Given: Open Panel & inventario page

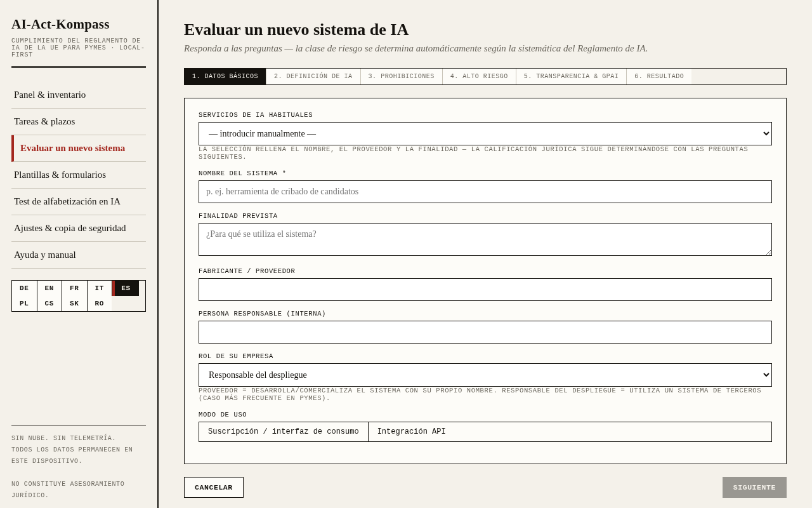Looking at the screenshot, I should click(79, 95).
